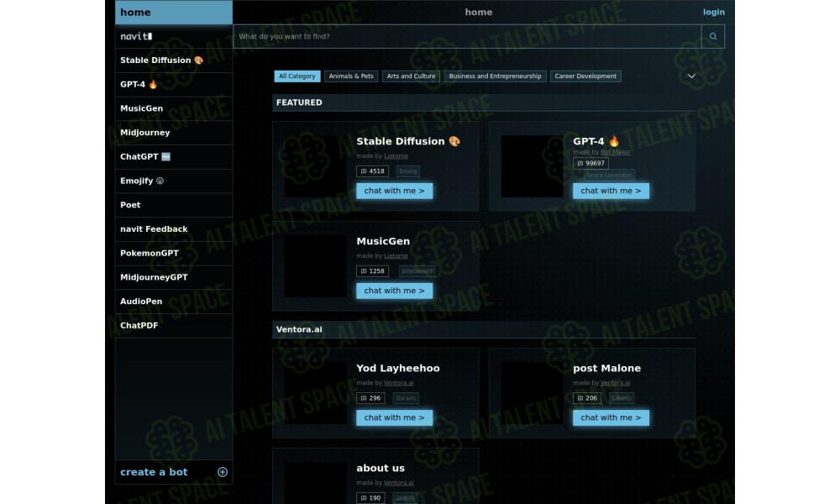Click the MusicGen card title
The width and height of the screenshot is (840, 504).
point(383,241)
